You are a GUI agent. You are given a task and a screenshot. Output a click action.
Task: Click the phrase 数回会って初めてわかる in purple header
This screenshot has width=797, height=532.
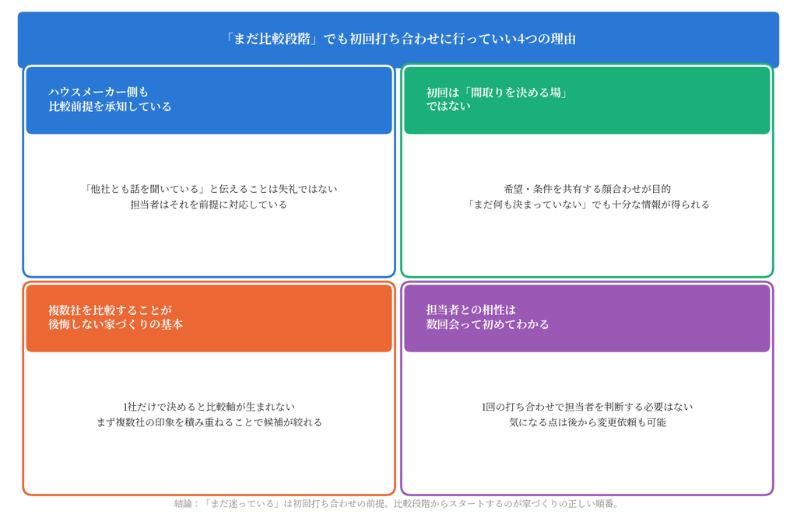coord(487,324)
